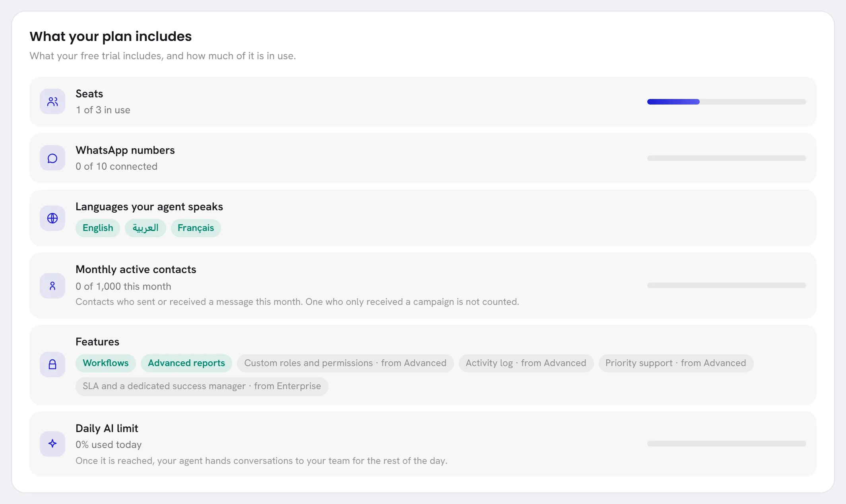
Task: Click the text '0 of 1,000 this month'
Action: point(123,286)
